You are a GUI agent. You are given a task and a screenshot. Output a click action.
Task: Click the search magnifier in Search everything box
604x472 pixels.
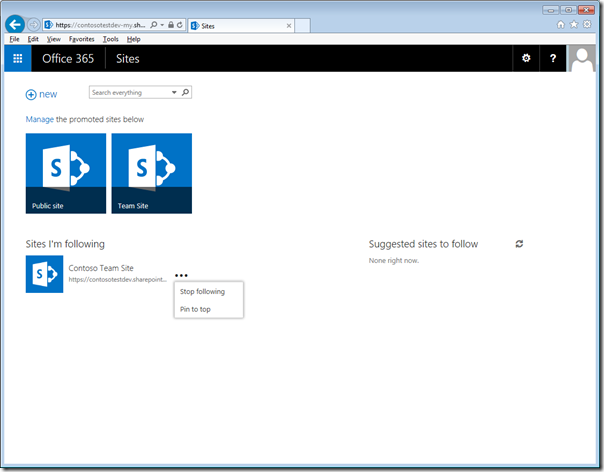(185, 92)
